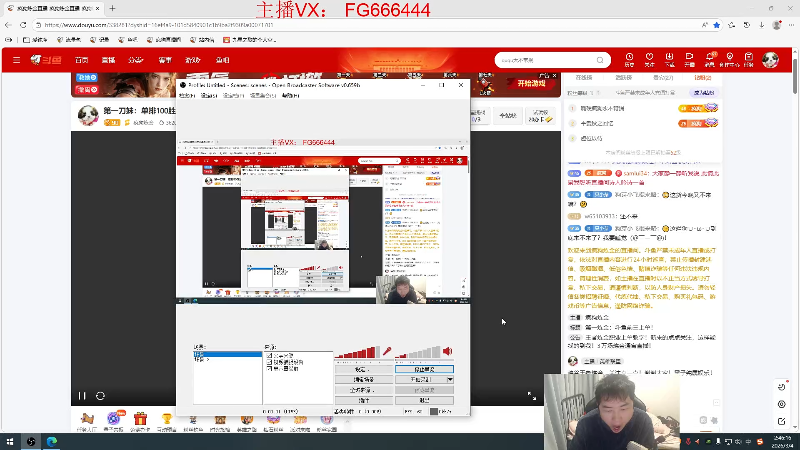This screenshot has height=450, width=800.
Task: Click the red gift box icon below player
Action: pyautogui.click(x=140, y=419)
